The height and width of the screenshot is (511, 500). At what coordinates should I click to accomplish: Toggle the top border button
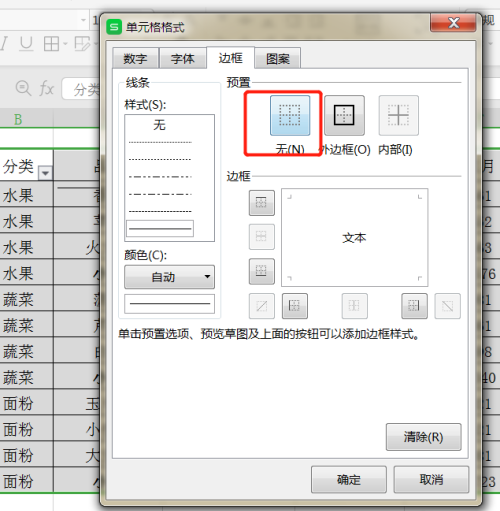(x=262, y=203)
